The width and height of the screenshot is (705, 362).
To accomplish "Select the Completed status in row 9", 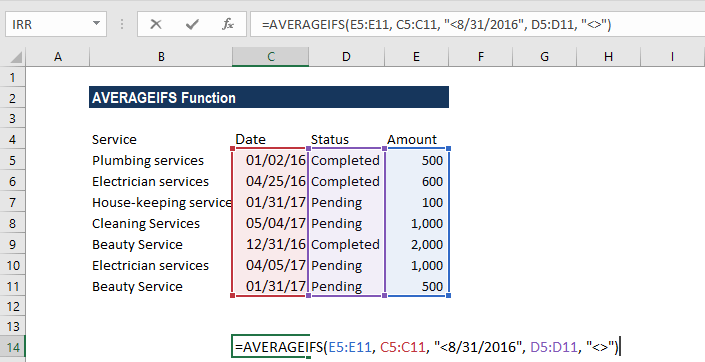I will [346, 244].
